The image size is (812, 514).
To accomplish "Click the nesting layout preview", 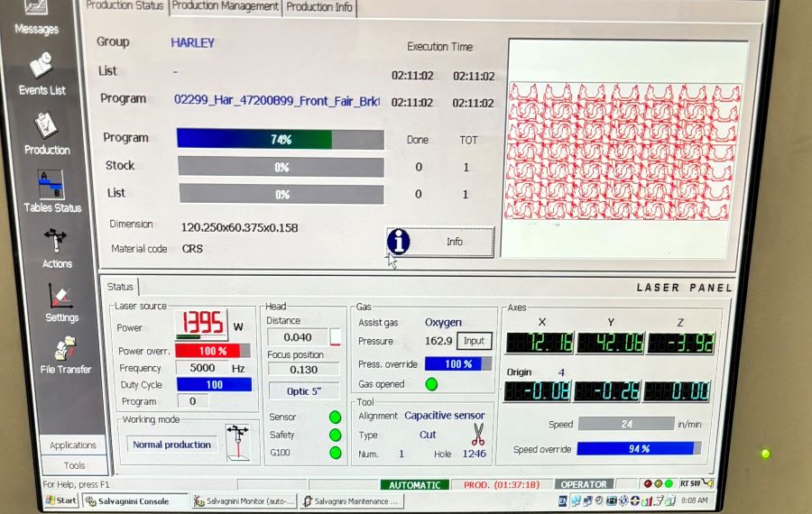I will coord(623,151).
